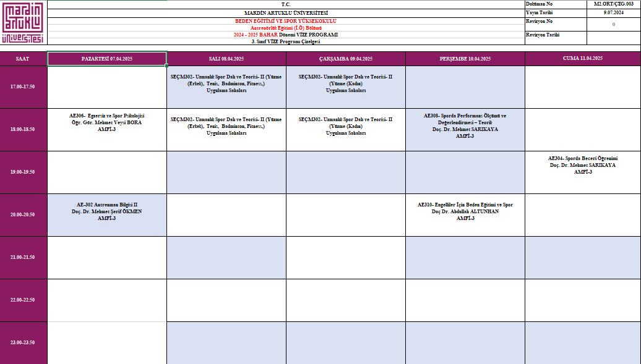Select the SALI 08.04.2025 header cell
641x364 pixels.
(x=226, y=59)
